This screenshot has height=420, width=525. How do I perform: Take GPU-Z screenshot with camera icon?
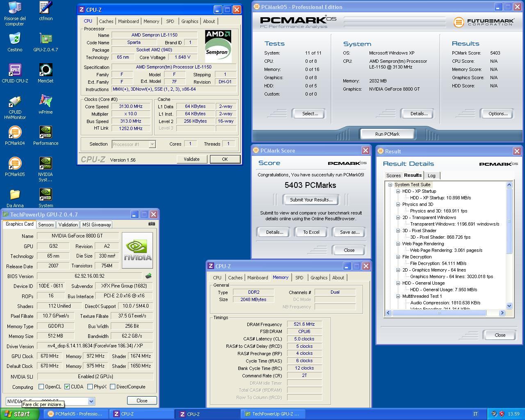tap(152, 224)
